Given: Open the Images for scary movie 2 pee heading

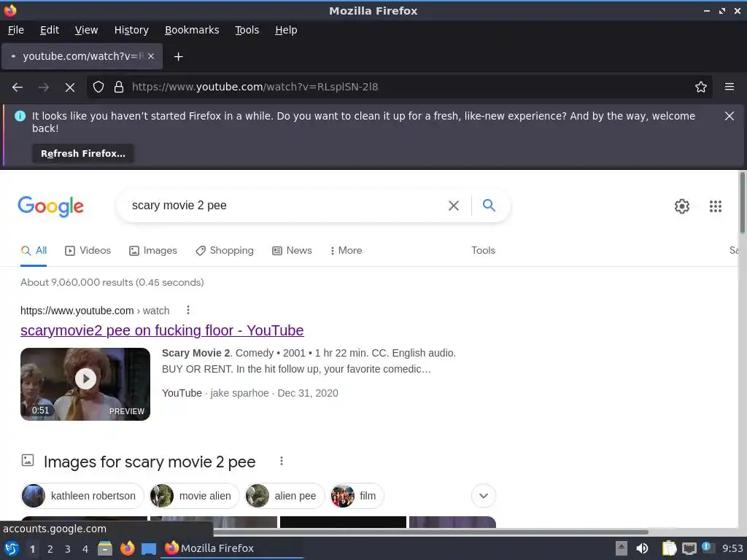Looking at the screenshot, I should pyautogui.click(x=150, y=462).
